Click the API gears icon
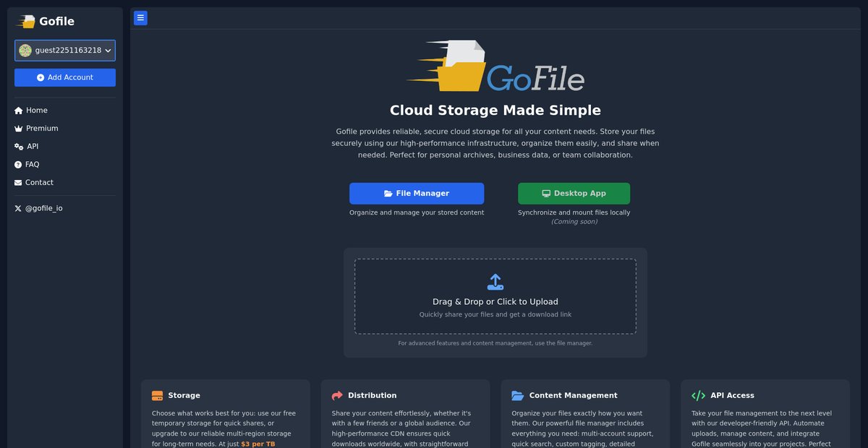Screen dimensions: 868x448 19,147
